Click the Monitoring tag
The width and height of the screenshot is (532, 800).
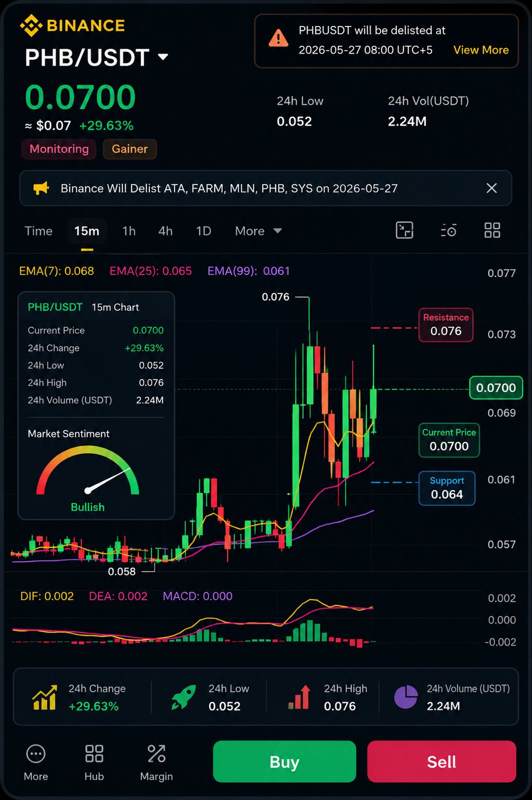tap(59, 149)
